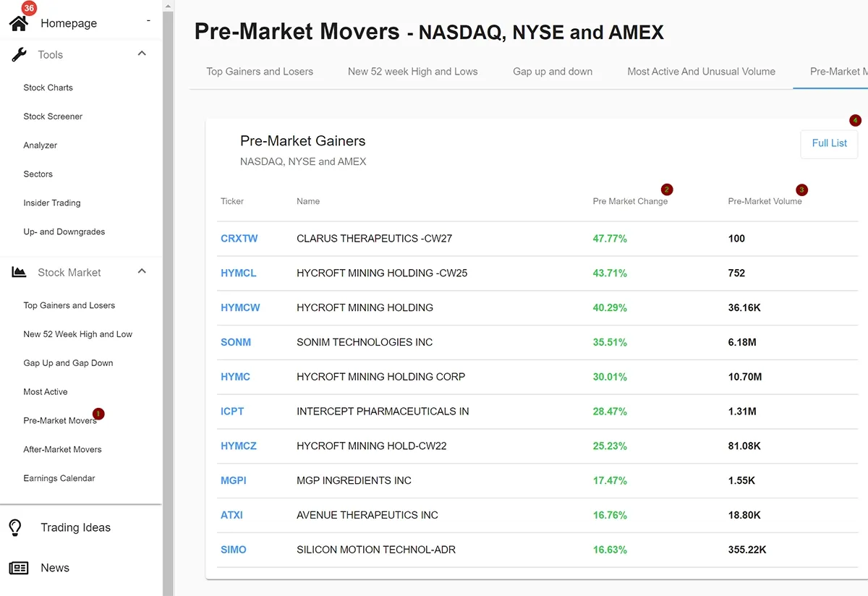Collapse the Tools section chevron
Screen dimensions: 868x596
pyautogui.click(x=142, y=54)
